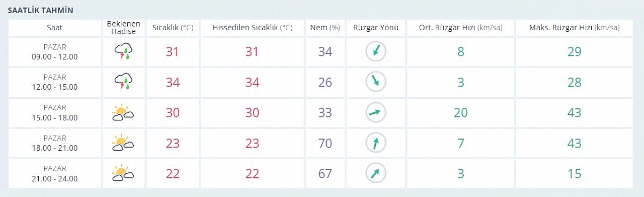
Task: Click the partly cloudy icon for 18.00 - 21.00
Action: pos(123,143)
